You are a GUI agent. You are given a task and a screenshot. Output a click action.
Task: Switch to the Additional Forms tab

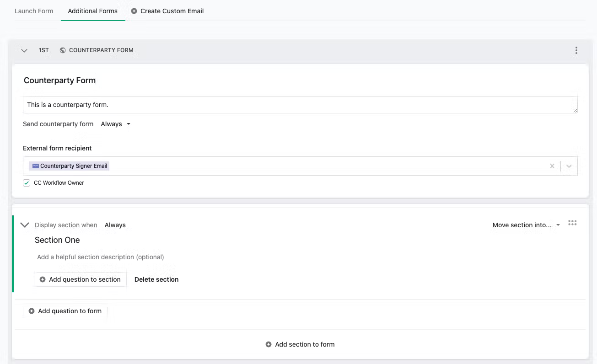[x=93, y=11]
